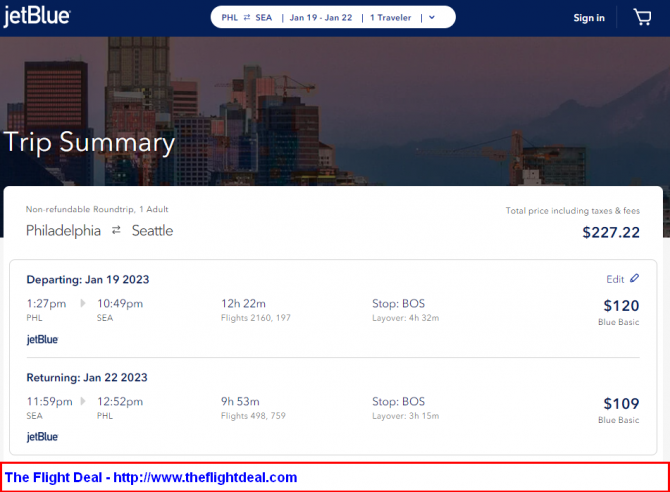
Task: Click duration 9h 53m
Action: coord(240,401)
